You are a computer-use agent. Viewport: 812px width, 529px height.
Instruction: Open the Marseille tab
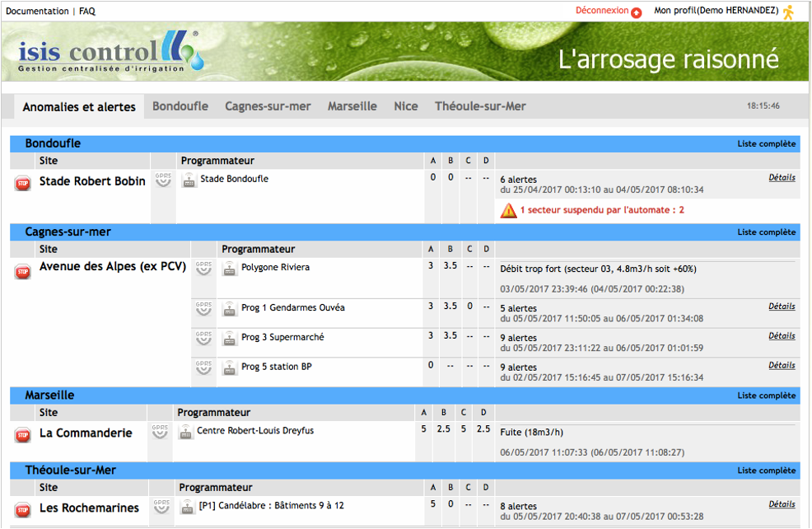[x=352, y=106]
